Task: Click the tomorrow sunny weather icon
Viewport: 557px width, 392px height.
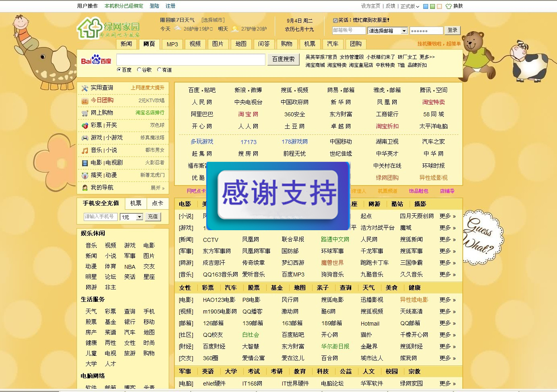Action: (235, 29)
